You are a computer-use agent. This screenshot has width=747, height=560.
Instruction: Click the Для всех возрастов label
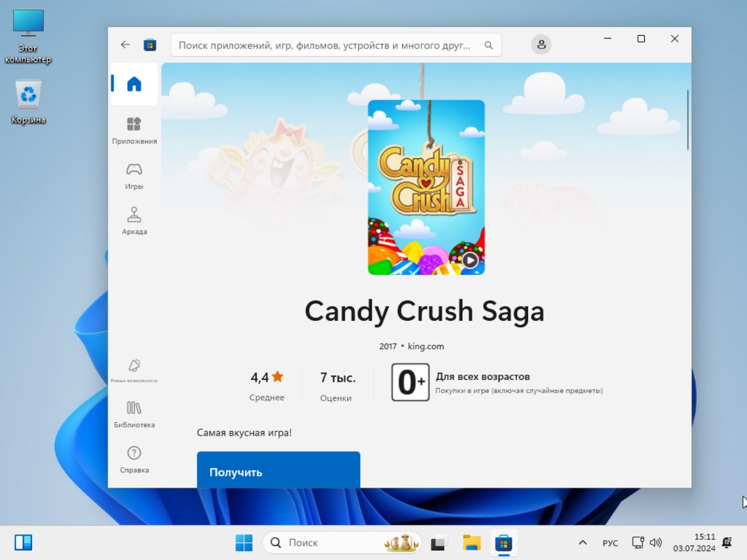point(483,377)
